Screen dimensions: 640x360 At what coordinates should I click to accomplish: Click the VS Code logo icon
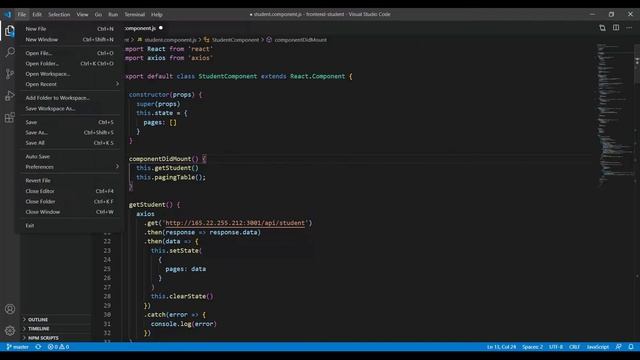[x=8, y=14]
